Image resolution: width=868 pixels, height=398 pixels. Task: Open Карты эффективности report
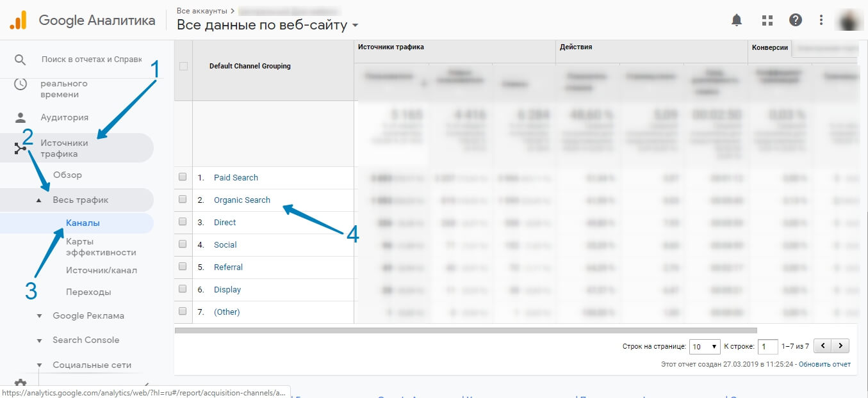[x=101, y=247]
